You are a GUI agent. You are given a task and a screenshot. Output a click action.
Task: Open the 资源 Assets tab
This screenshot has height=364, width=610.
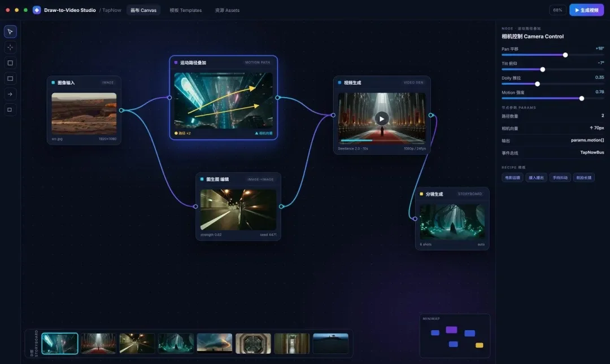[227, 10]
